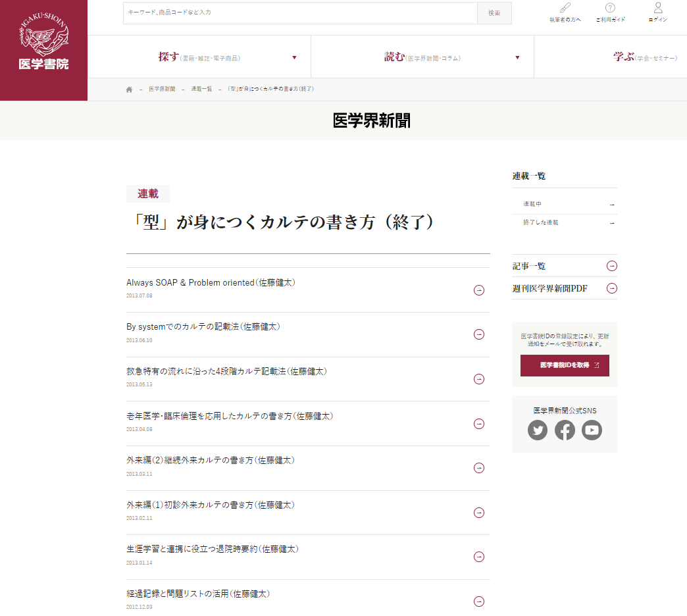Open article 救急特有の流れに沿った4段階カルテ記載法
The height and width of the screenshot is (616, 687).
pyautogui.click(x=226, y=372)
